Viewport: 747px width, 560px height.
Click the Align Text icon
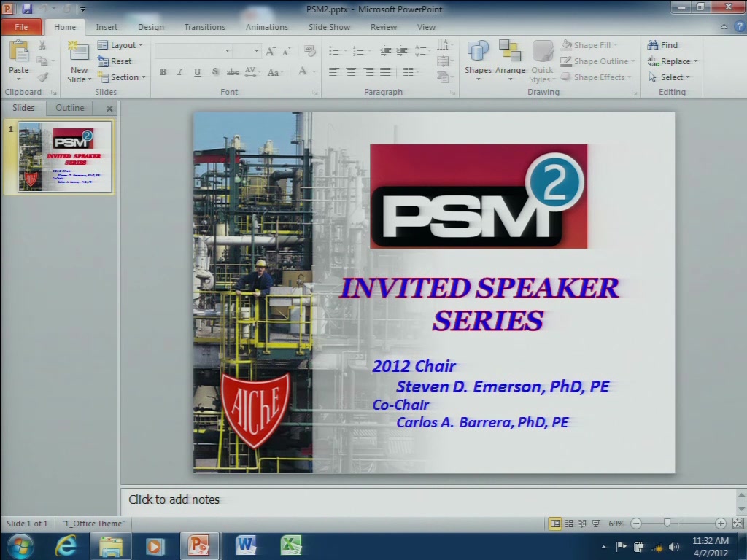(444, 61)
